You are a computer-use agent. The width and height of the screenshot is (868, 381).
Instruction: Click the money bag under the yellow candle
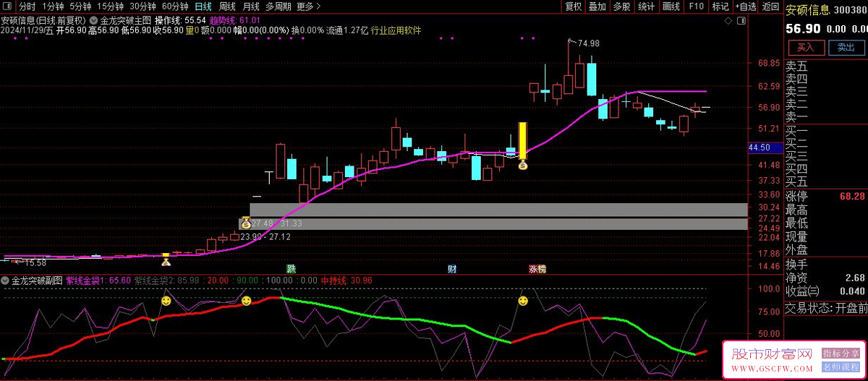(x=523, y=165)
